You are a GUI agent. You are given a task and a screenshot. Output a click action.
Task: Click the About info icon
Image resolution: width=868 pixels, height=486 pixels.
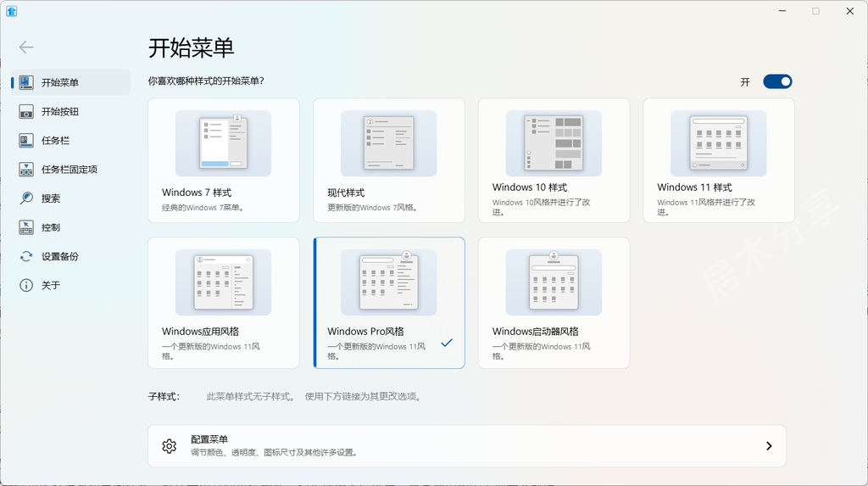[x=26, y=285]
